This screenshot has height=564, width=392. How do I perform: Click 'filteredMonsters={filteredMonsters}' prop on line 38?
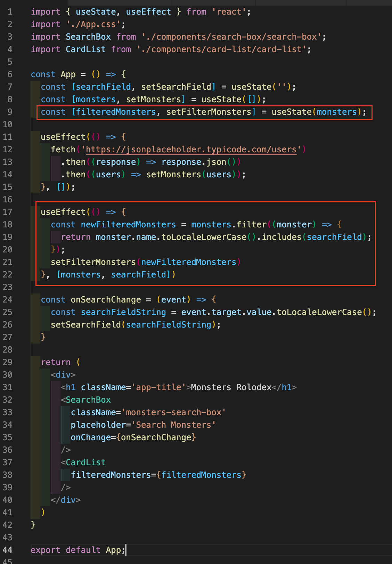click(x=158, y=475)
